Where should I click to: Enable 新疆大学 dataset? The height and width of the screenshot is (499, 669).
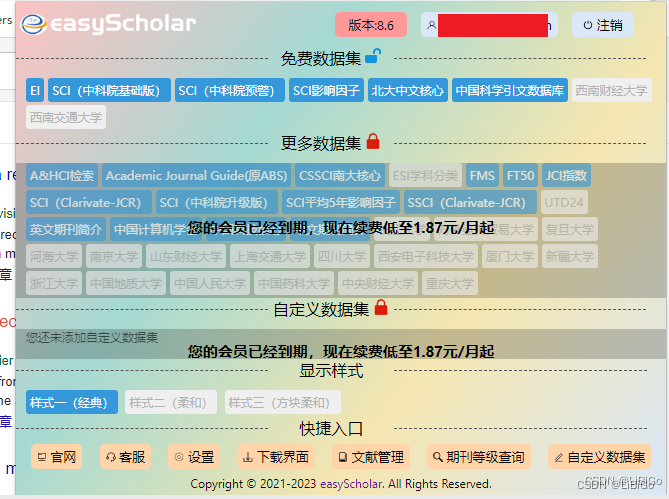[x=570, y=256]
